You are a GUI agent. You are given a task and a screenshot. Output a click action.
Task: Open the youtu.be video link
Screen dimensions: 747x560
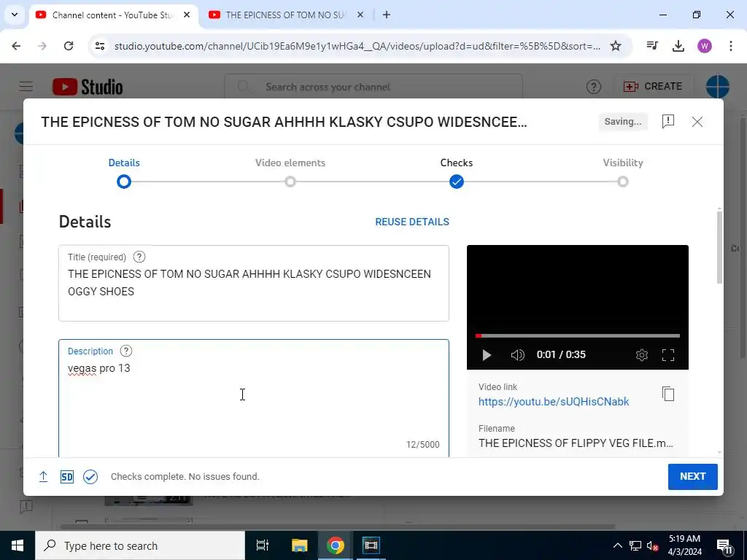tap(554, 402)
